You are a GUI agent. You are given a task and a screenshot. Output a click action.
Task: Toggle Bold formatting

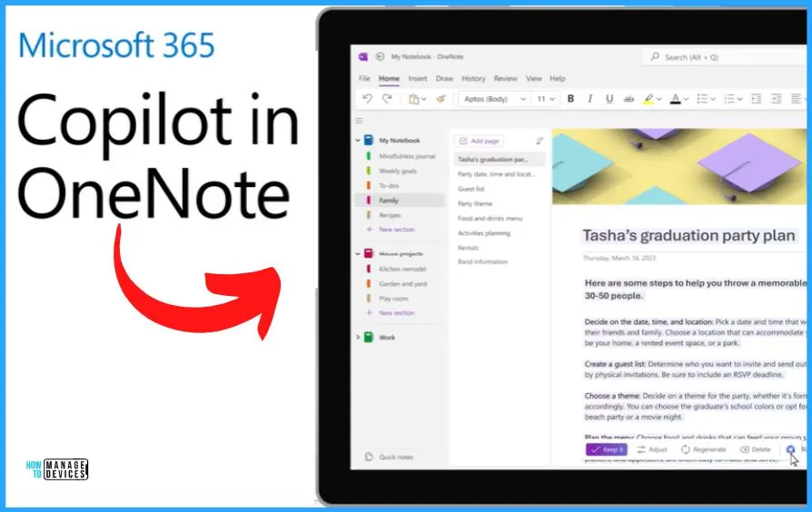coord(570,98)
